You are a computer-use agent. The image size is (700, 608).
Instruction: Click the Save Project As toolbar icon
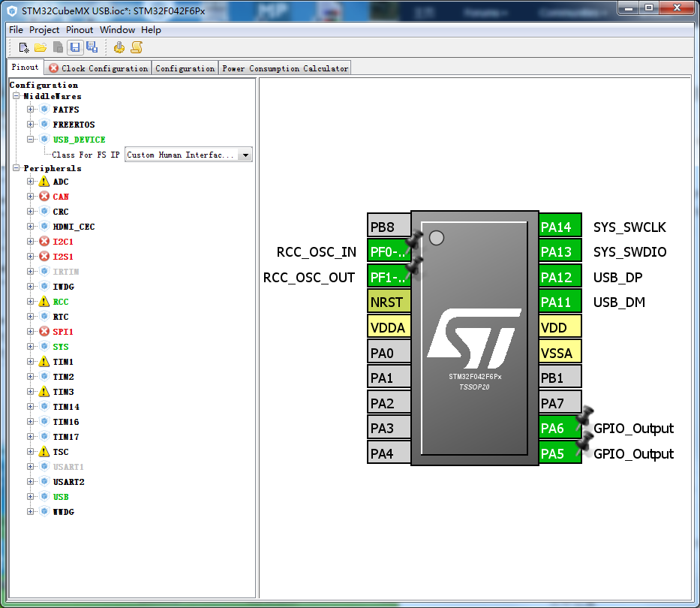pos(92,47)
